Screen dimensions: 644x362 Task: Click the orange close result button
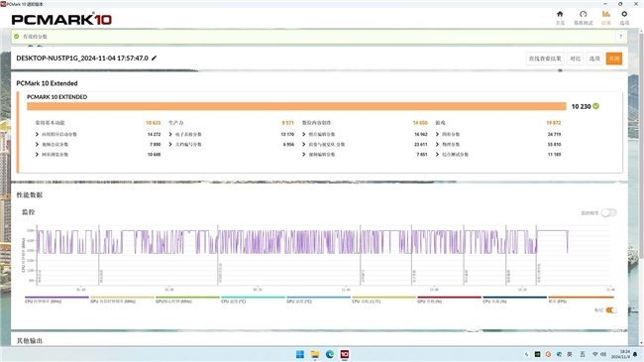(614, 59)
